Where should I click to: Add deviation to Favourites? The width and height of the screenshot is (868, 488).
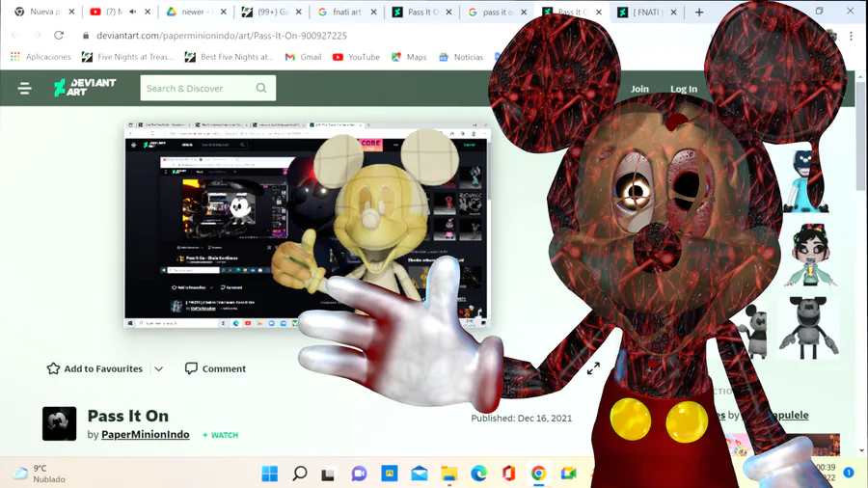pyautogui.click(x=95, y=368)
